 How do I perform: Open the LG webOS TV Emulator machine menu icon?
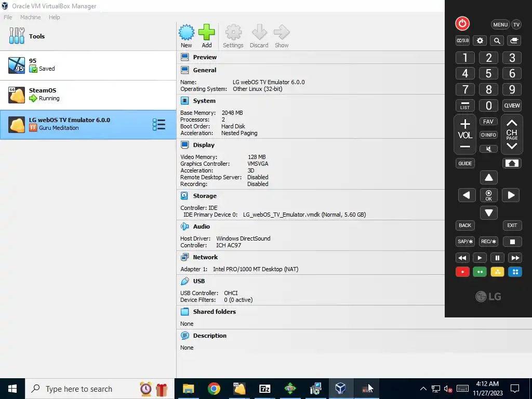159,125
